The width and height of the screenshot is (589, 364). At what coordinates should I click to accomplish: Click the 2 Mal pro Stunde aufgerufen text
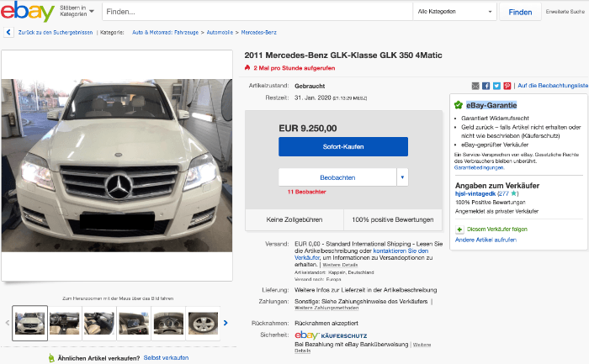pyautogui.click(x=294, y=68)
